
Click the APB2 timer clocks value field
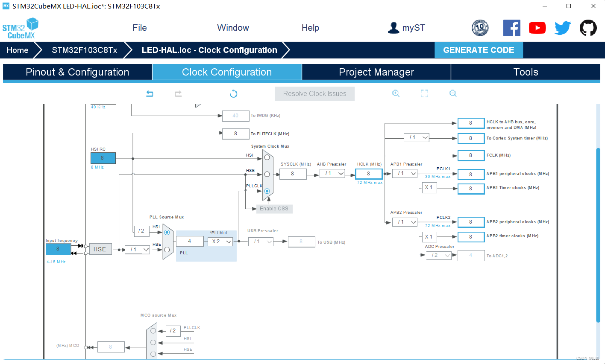pos(471,237)
